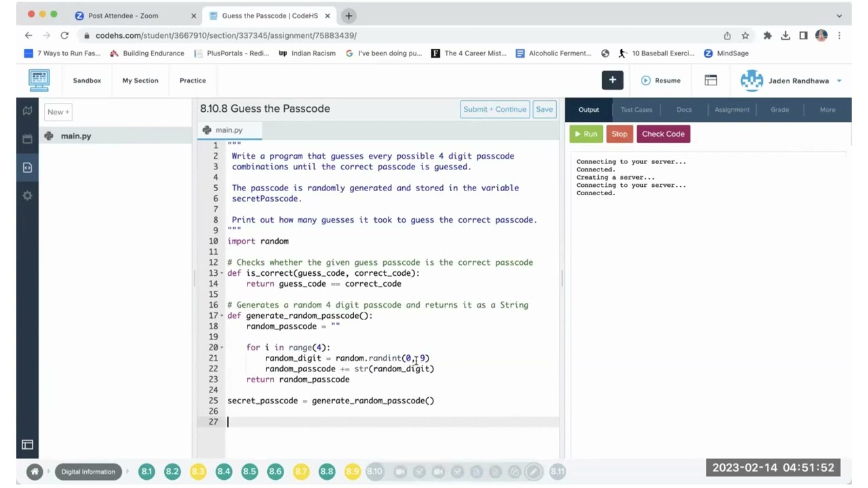Viewport: 868px width, 488px height.
Task: Bookmark this page with the star icon
Action: 745,35
